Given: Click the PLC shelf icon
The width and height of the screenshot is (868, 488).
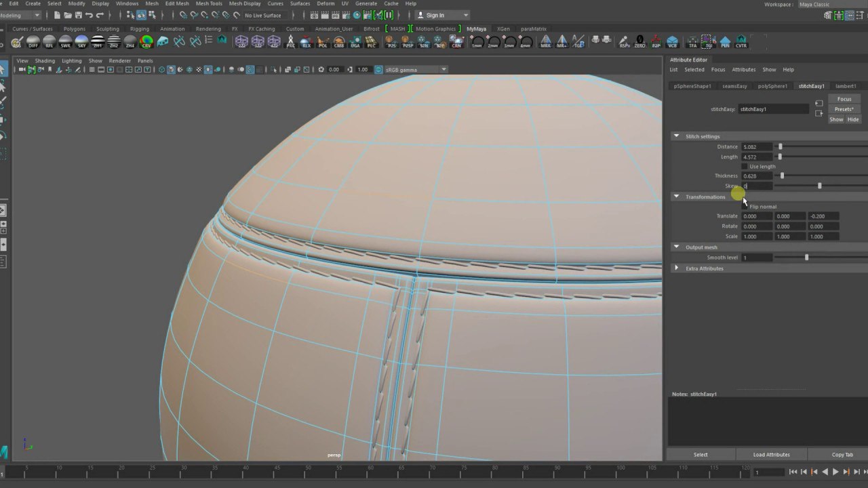Looking at the screenshot, I should coord(372,42).
